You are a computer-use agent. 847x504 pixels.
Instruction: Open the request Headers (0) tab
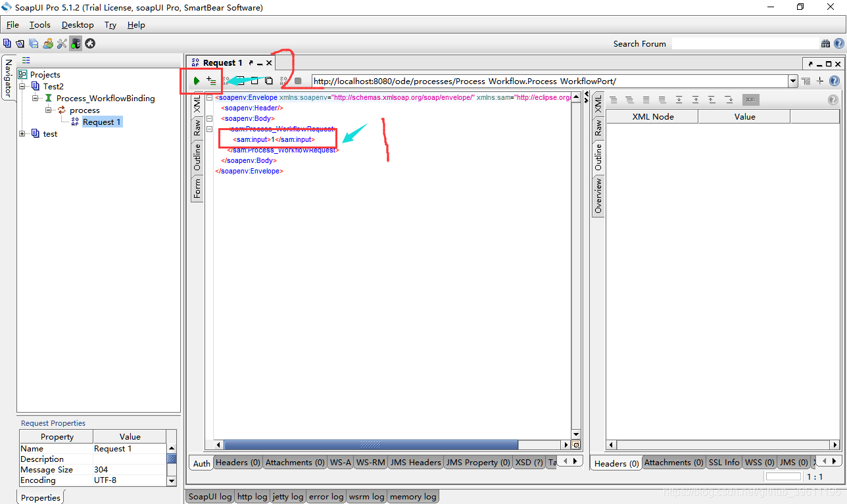(x=238, y=463)
